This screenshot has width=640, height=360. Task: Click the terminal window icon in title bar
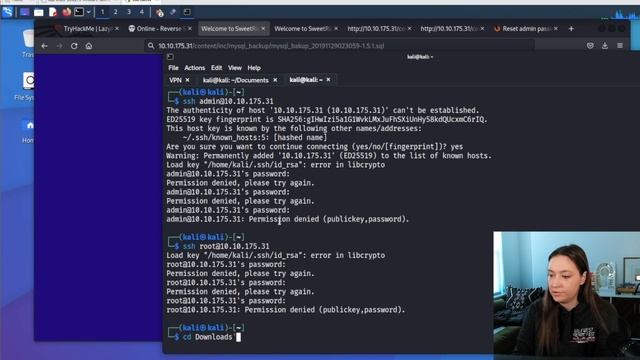tap(170, 57)
